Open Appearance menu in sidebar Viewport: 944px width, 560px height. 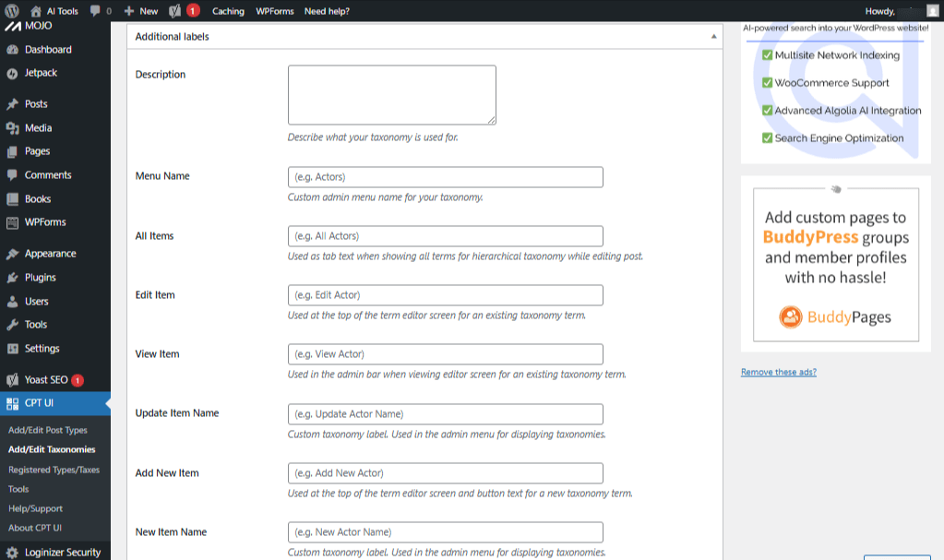click(50, 254)
